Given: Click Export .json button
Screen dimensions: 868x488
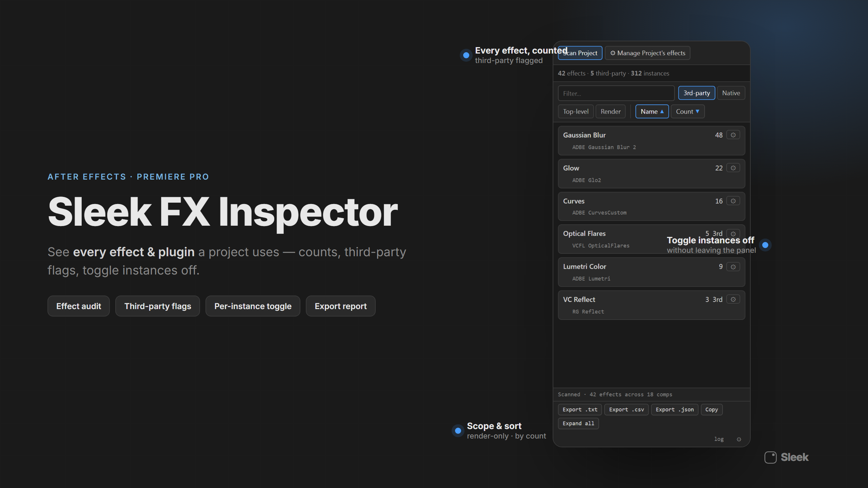Looking at the screenshot, I should (x=674, y=409).
